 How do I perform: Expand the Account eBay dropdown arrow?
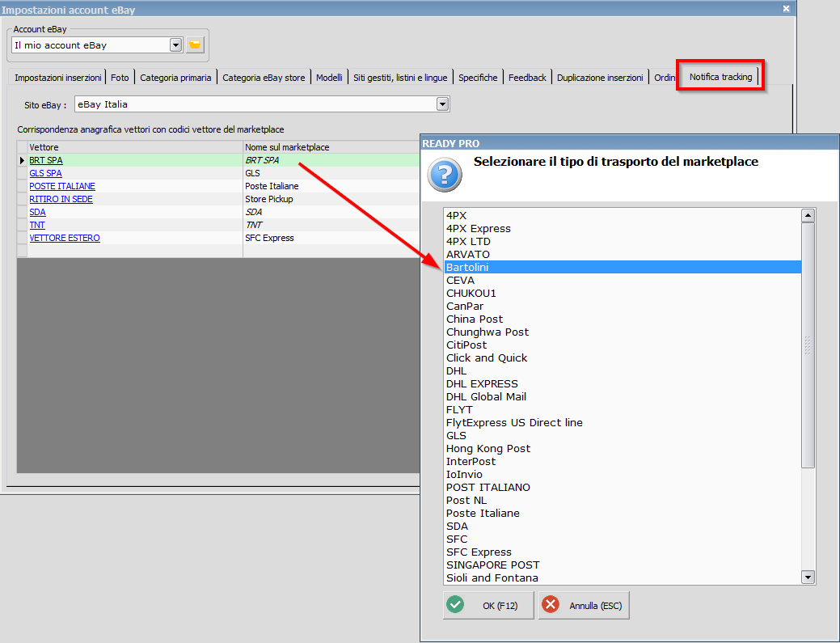175,45
